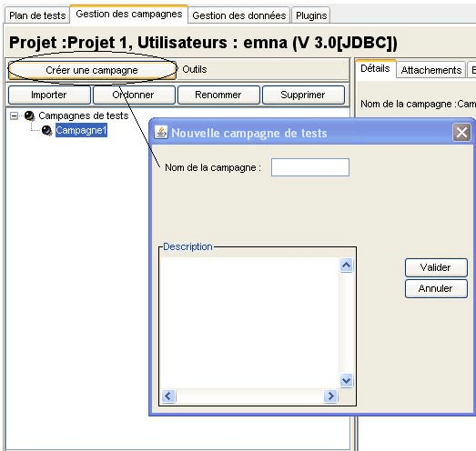The width and height of the screenshot is (476, 451).
Task: Click the description scroll left arrow
Action: point(168,396)
